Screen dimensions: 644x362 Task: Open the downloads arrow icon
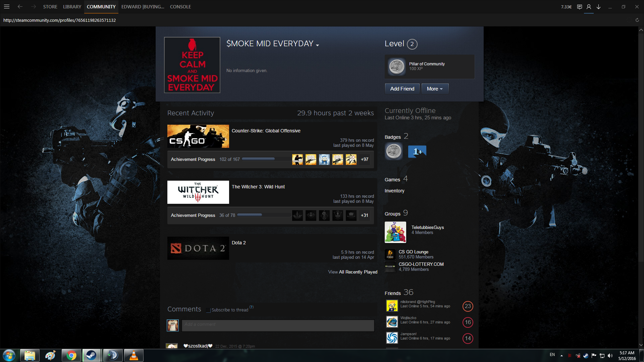coord(598,7)
